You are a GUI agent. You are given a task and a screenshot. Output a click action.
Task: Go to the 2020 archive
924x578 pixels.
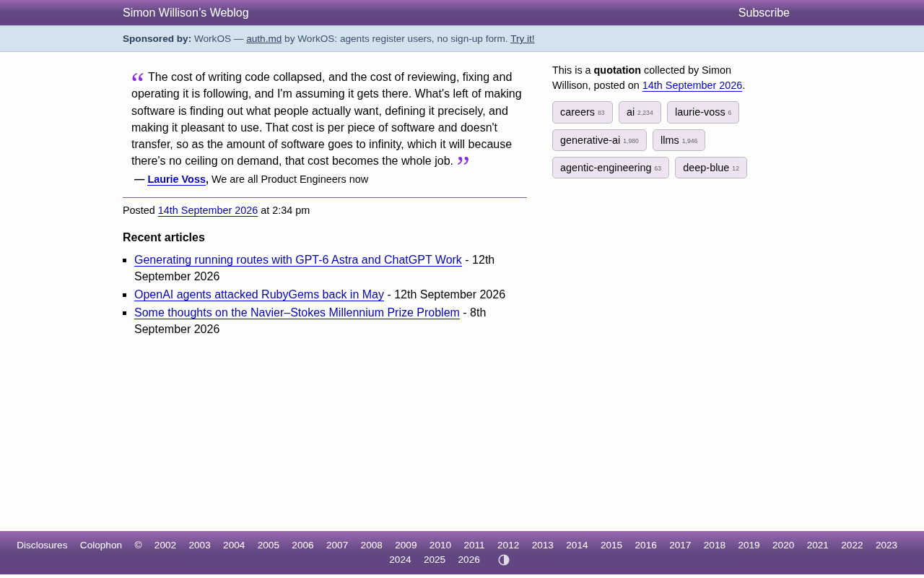[783, 545]
